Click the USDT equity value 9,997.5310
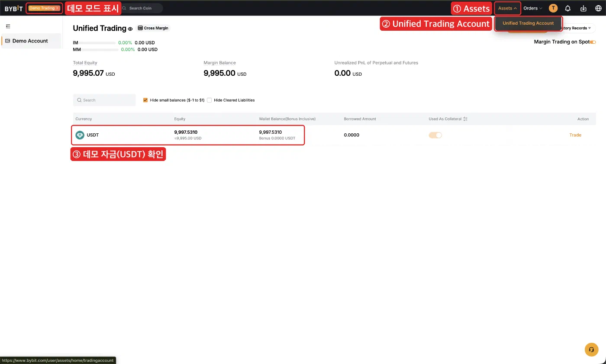Screen dimensions: 606x364 point(186,132)
